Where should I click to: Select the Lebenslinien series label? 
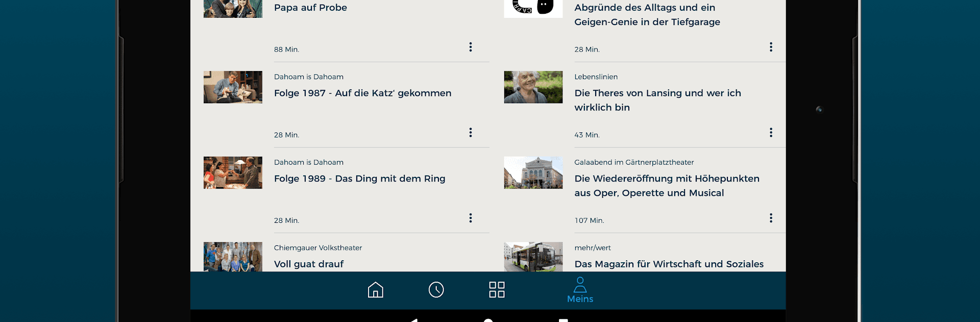596,77
